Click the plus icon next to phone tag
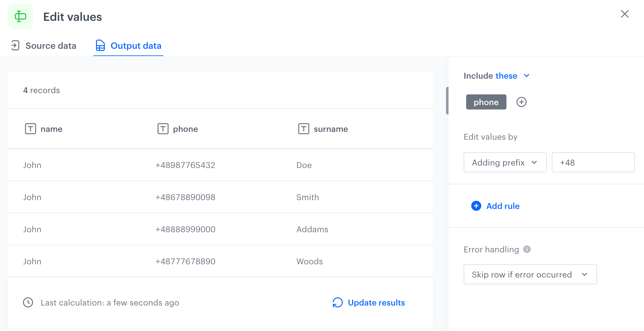Image resolution: width=644 pixels, height=331 pixels. click(521, 102)
